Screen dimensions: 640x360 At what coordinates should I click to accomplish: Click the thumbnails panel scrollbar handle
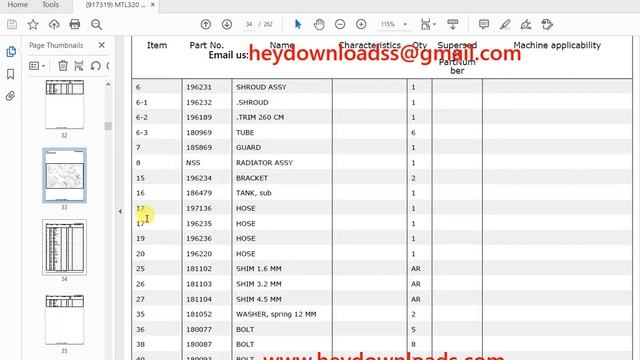[108, 126]
